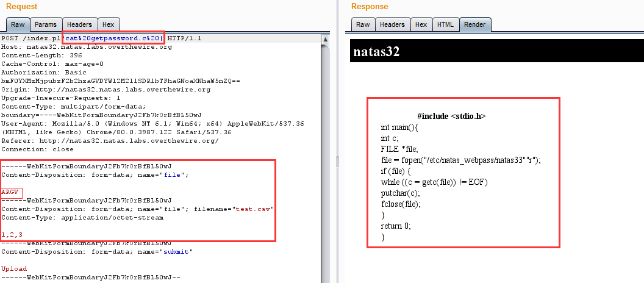
Task: Click the natas32 heading in rendered response
Action: (x=376, y=52)
